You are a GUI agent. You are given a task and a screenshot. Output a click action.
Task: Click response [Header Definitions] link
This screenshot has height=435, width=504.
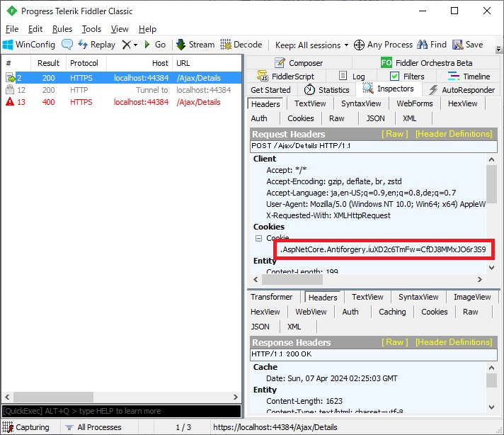coord(454,342)
